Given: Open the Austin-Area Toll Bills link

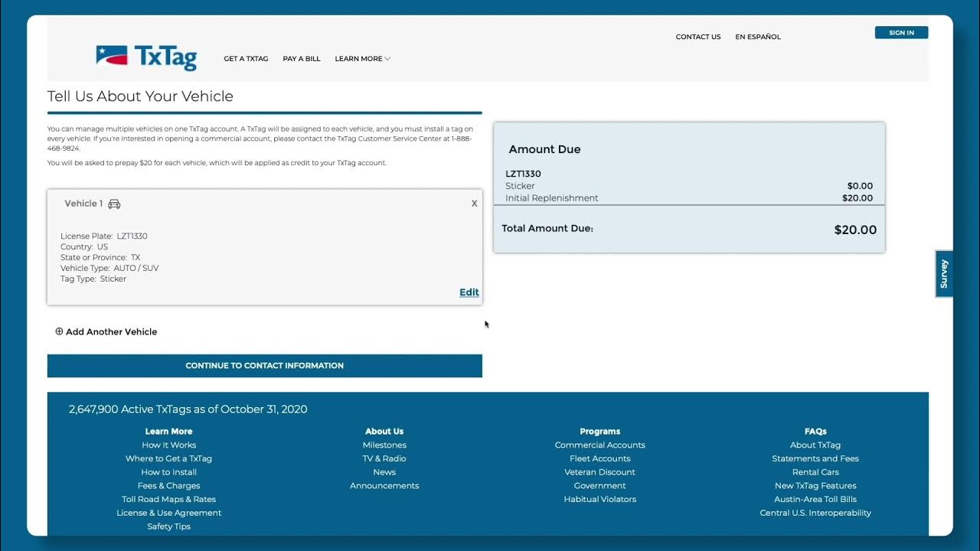Looking at the screenshot, I should coord(815,500).
